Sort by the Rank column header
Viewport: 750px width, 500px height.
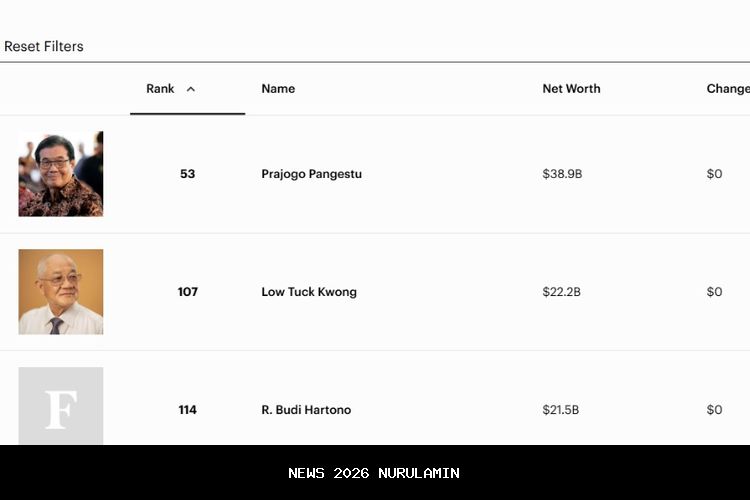[x=160, y=89]
